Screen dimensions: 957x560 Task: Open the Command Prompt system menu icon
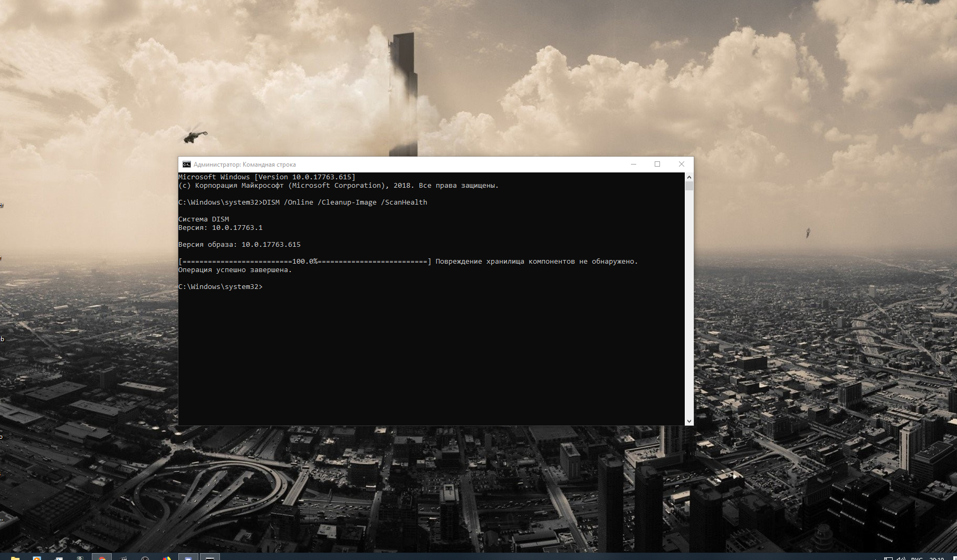pyautogui.click(x=186, y=165)
